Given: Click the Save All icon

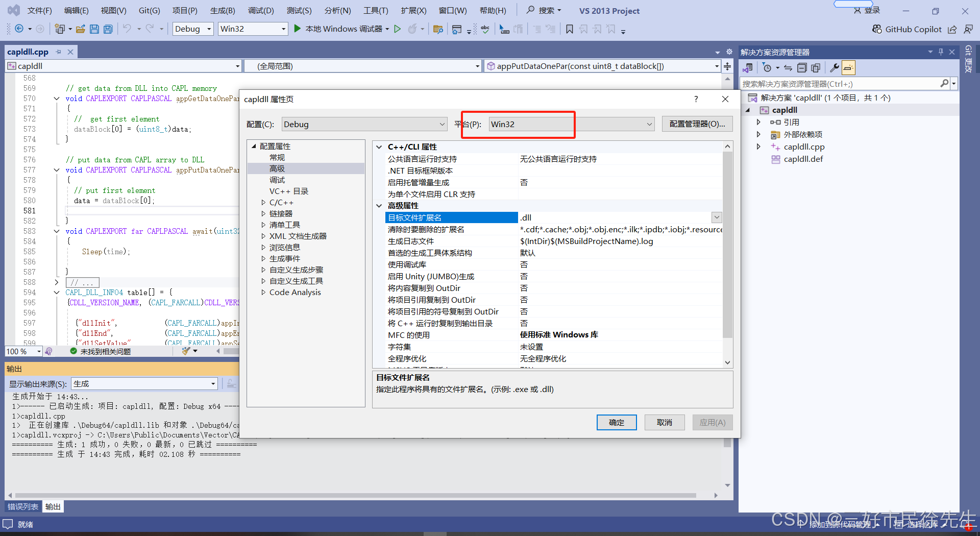Looking at the screenshot, I should pos(108,29).
